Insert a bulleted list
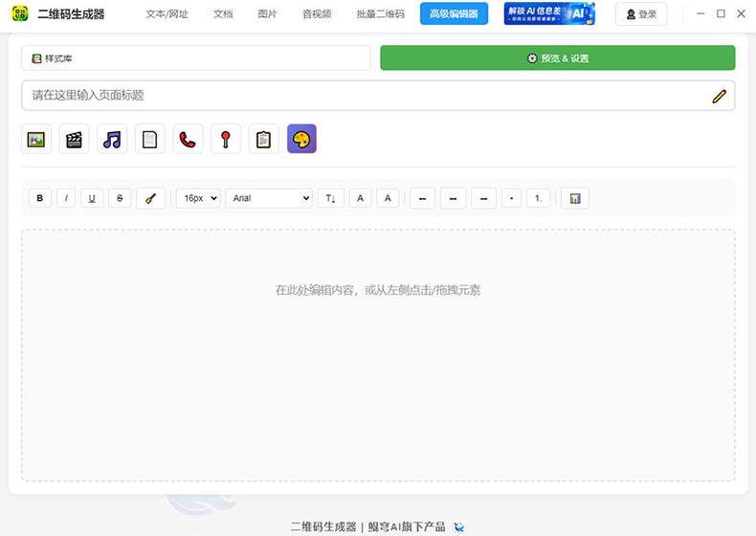 pyautogui.click(x=512, y=198)
